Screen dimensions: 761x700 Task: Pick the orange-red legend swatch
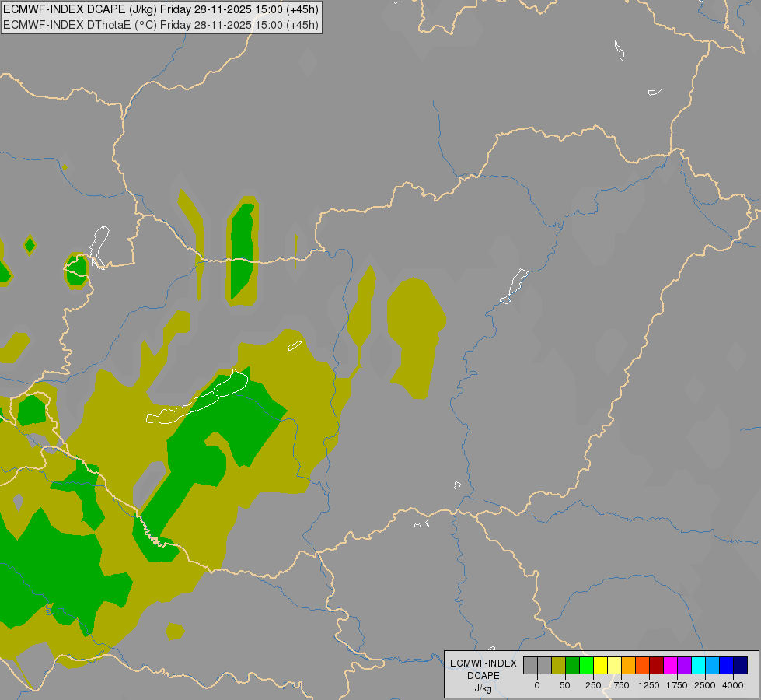pyautogui.click(x=643, y=665)
